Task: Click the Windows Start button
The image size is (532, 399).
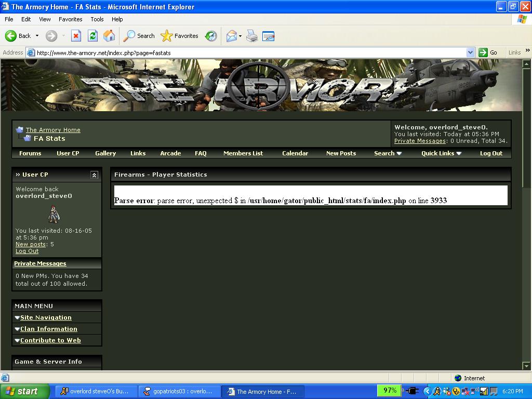Action: coord(25,391)
